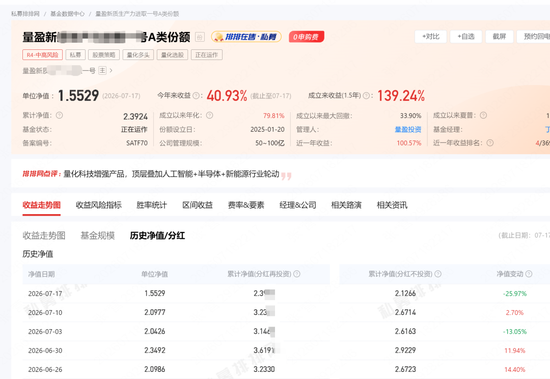Click cumulative NAV value 2.9229

[x=405, y=350]
